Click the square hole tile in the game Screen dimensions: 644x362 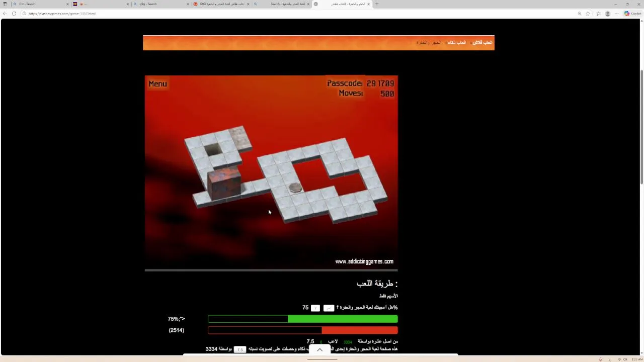[x=212, y=149]
